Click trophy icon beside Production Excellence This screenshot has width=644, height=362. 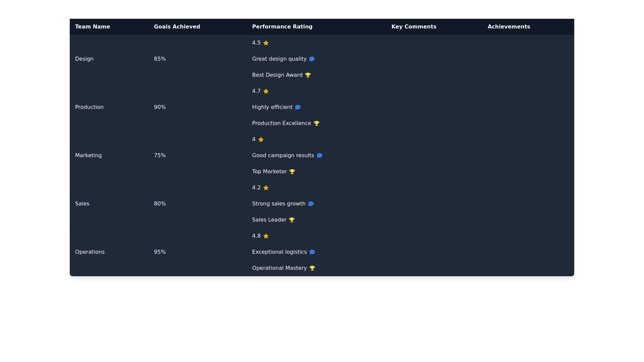click(x=316, y=123)
